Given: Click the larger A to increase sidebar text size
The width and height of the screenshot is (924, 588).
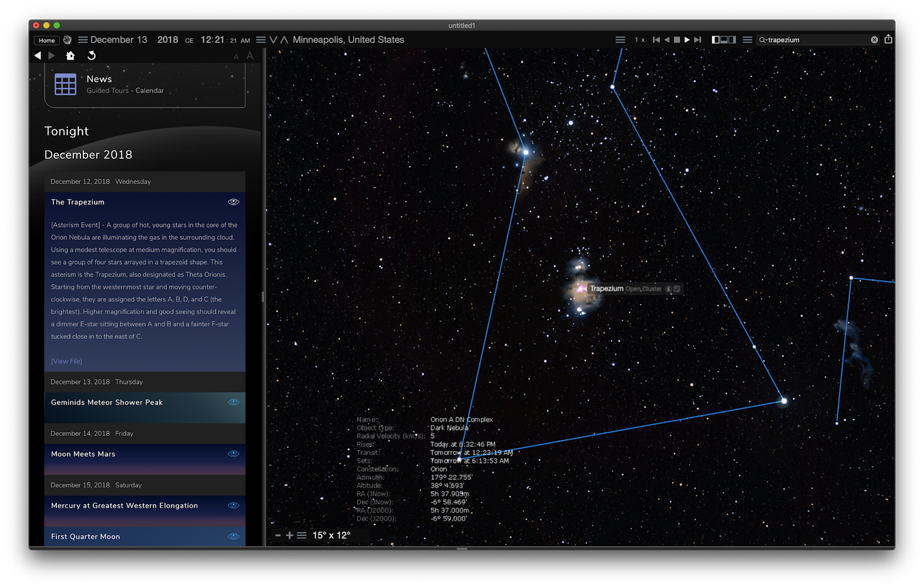Looking at the screenshot, I should (x=249, y=56).
